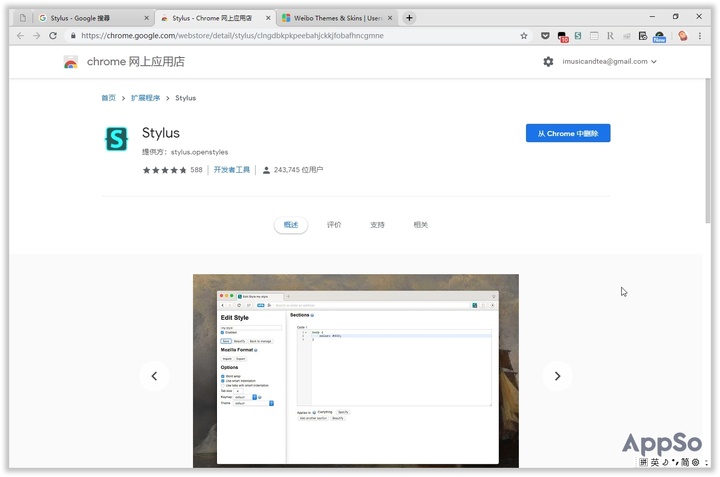This screenshot has width=720, height=477.
Task: Close the Weibo Themes & Skins tab
Action: point(390,18)
